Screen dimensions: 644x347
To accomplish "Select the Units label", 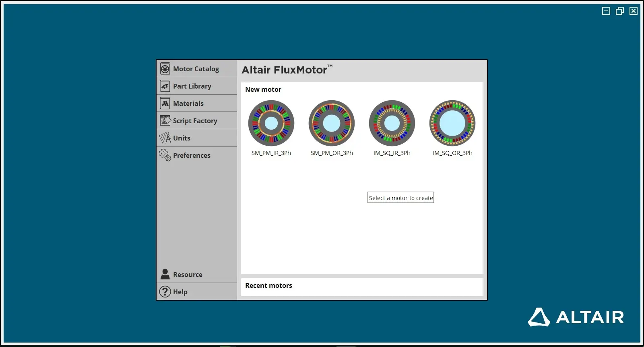I will [182, 138].
